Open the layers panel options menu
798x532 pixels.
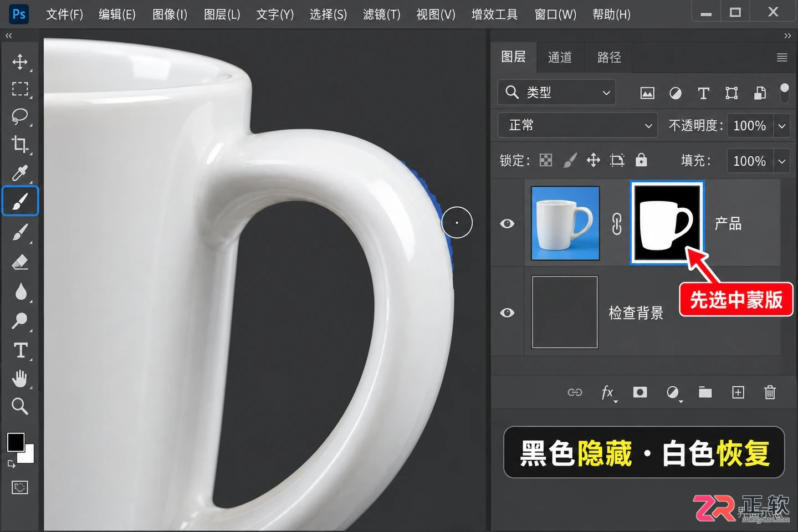click(x=782, y=58)
